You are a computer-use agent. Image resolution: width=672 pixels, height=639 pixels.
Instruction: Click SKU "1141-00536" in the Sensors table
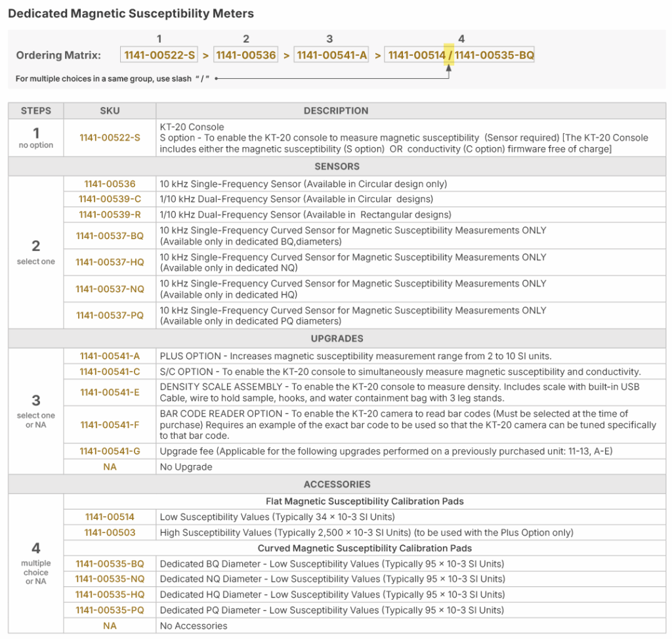point(110,184)
